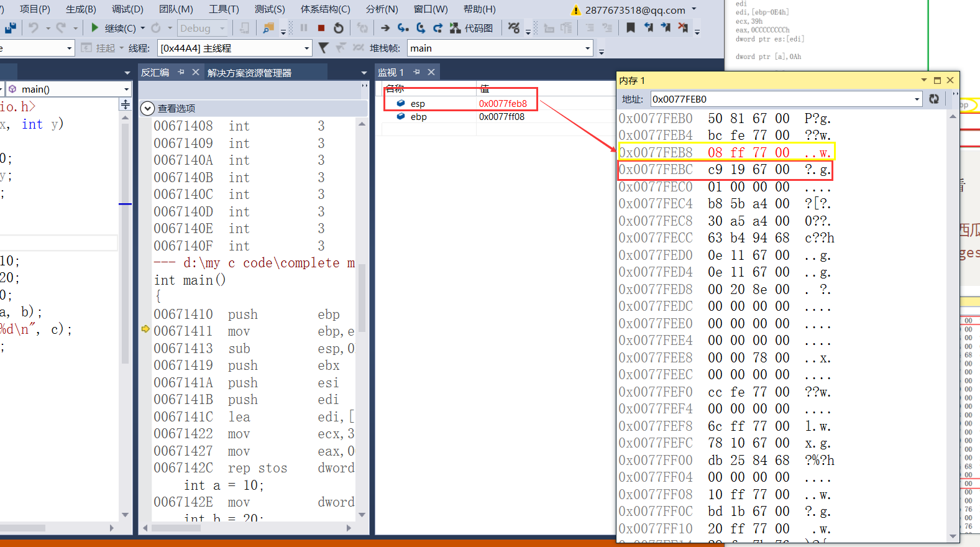
Task: Open the Debug (调试) menu
Action: 127,9
